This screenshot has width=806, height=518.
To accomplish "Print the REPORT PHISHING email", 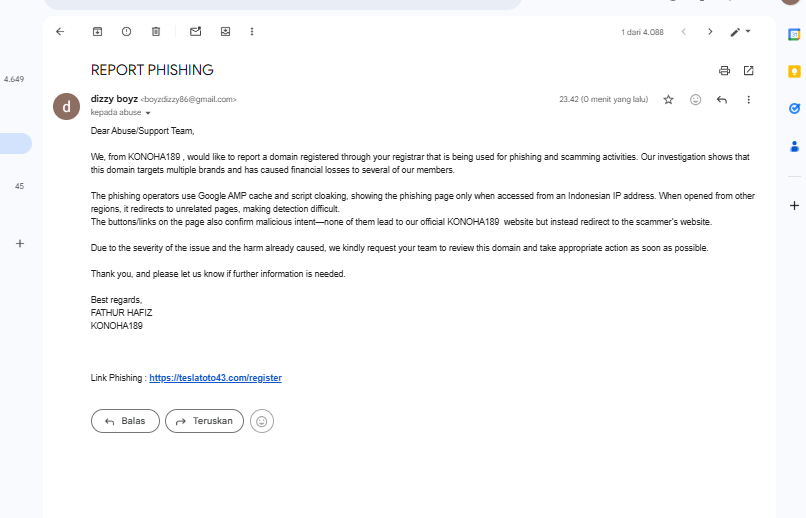I will pyautogui.click(x=724, y=70).
